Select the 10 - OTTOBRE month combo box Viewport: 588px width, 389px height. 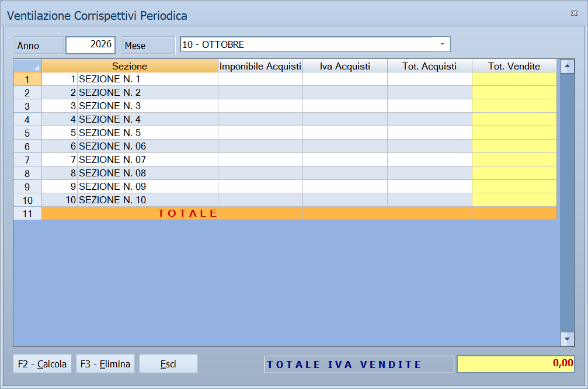315,44
